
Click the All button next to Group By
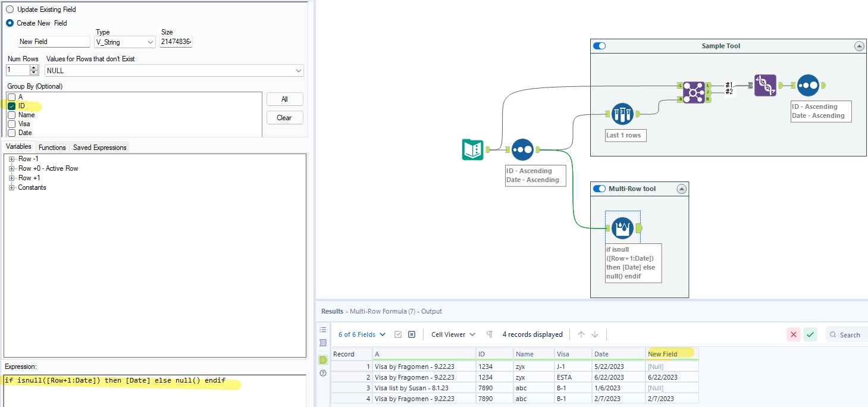[x=284, y=98]
